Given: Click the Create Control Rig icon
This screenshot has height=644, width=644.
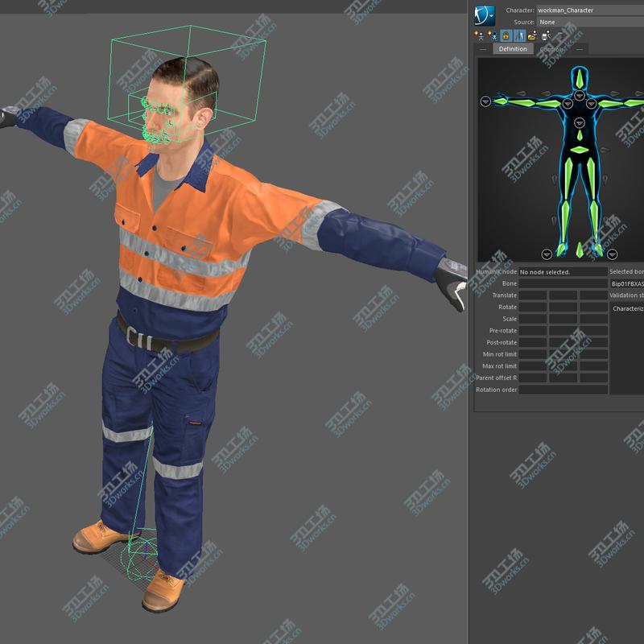Looking at the screenshot, I should 493,35.
